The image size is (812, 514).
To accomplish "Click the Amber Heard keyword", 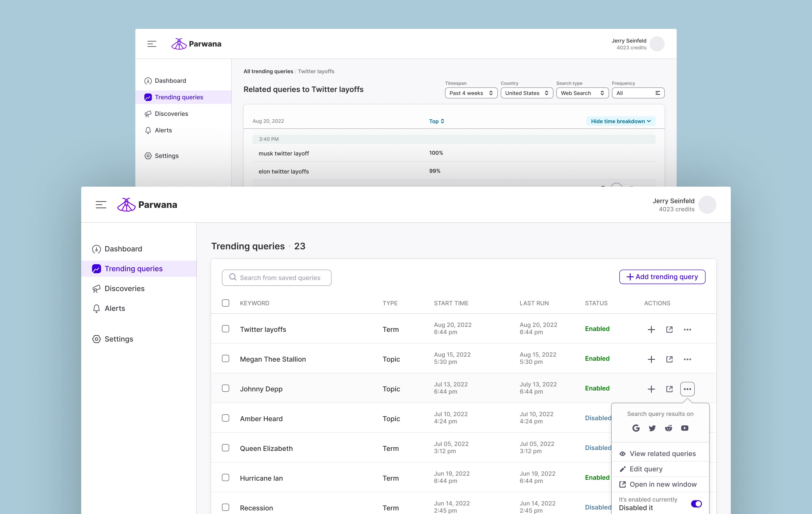I will click(x=261, y=419).
